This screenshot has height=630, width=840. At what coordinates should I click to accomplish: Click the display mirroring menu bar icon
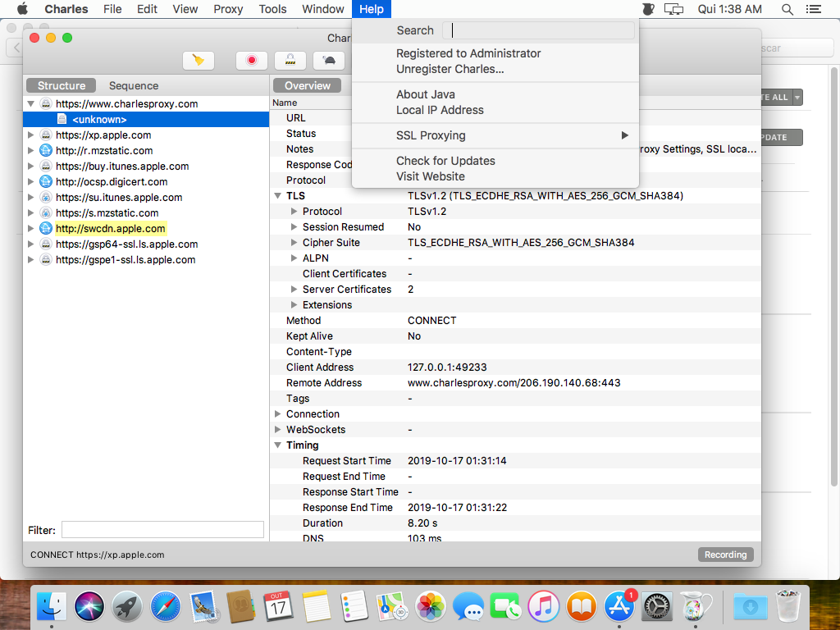coord(674,9)
